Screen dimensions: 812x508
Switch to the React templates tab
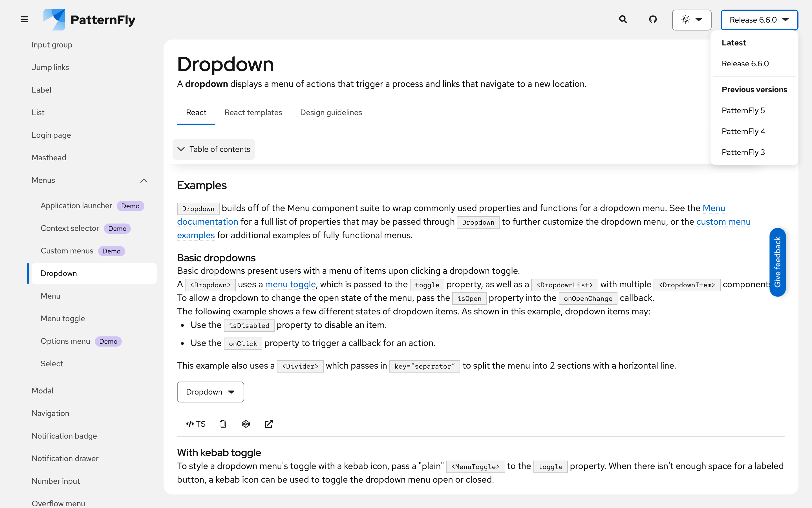point(253,113)
